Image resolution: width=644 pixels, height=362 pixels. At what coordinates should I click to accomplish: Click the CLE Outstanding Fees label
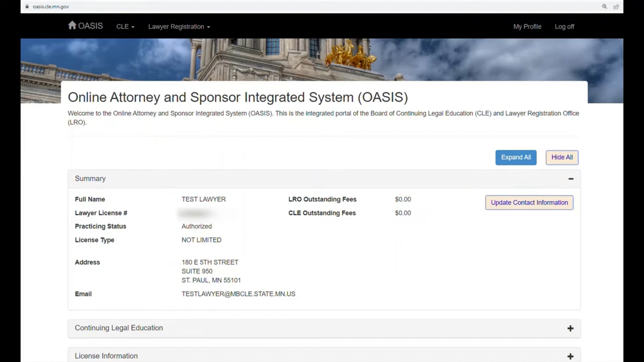click(x=322, y=213)
